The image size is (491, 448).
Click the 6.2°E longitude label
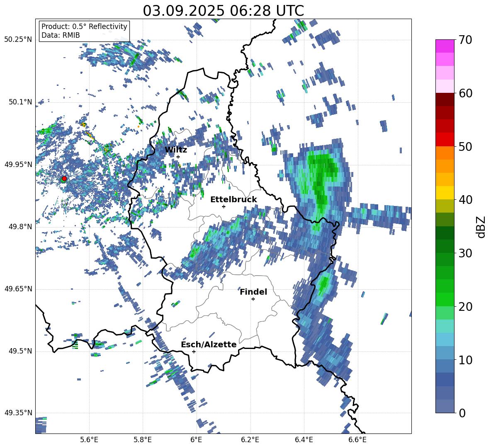point(250,440)
